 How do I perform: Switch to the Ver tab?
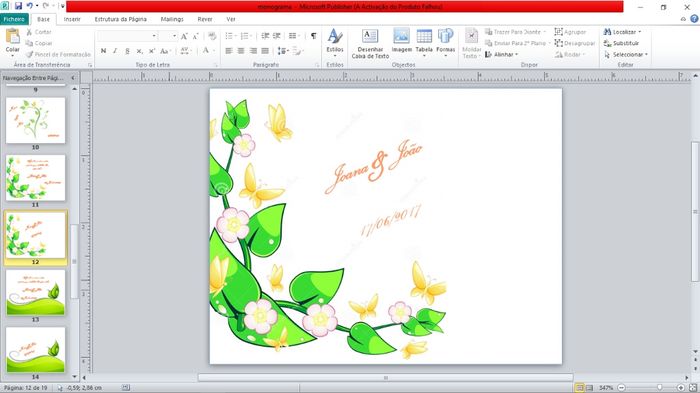(231, 19)
